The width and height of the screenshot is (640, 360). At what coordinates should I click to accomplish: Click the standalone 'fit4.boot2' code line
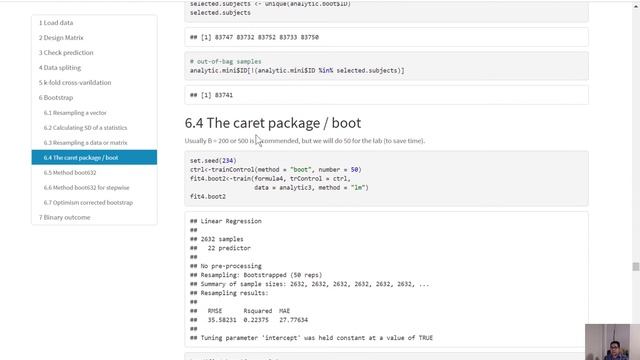208,197
